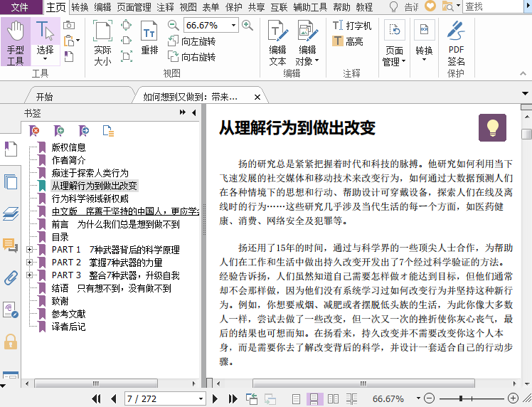Jump to the 目录 bookmark
This screenshot has width=532, height=407.
point(60,237)
